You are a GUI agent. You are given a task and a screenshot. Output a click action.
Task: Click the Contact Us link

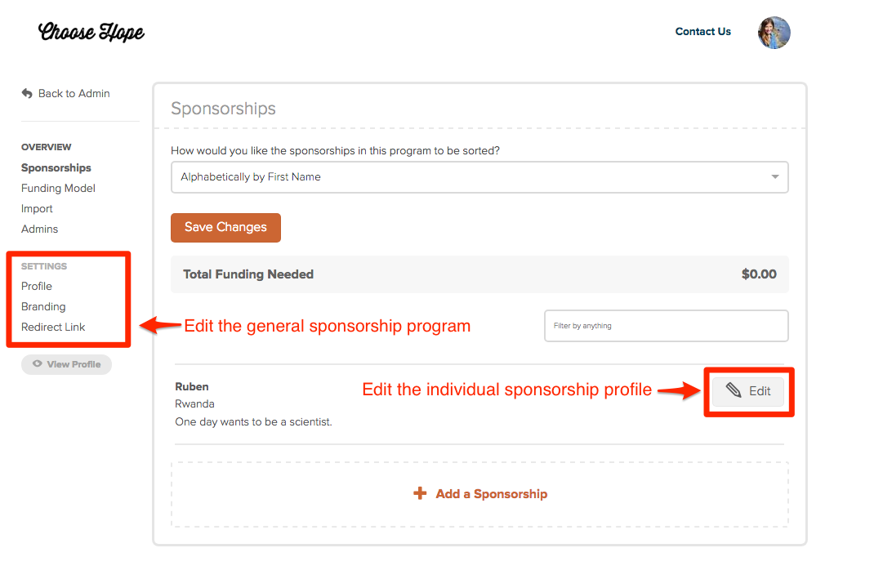(702, 32)
